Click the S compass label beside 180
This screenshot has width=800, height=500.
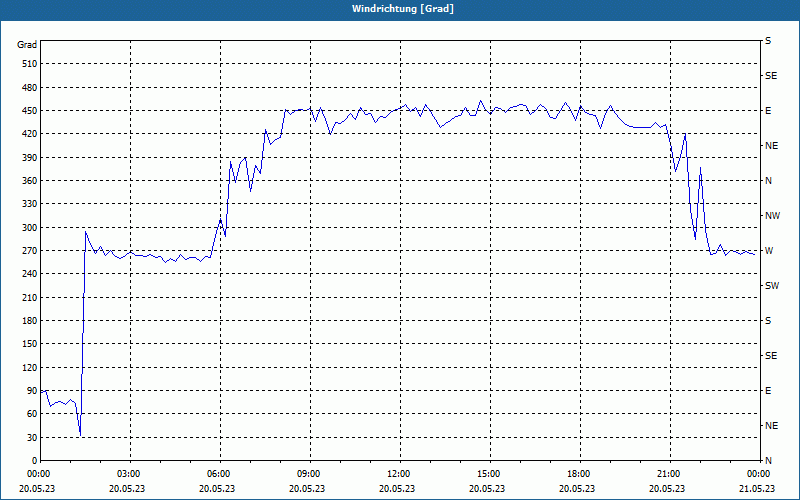coord(768,321)
